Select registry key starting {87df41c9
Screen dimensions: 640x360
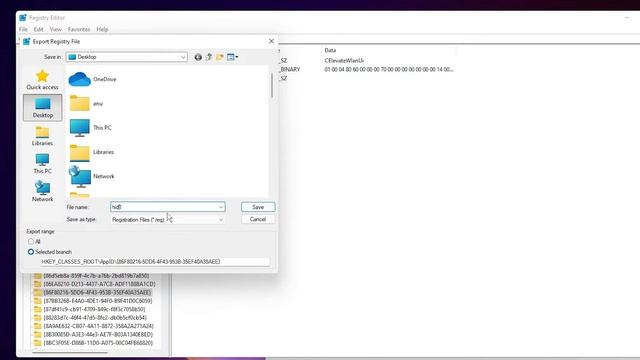[94, 309]
